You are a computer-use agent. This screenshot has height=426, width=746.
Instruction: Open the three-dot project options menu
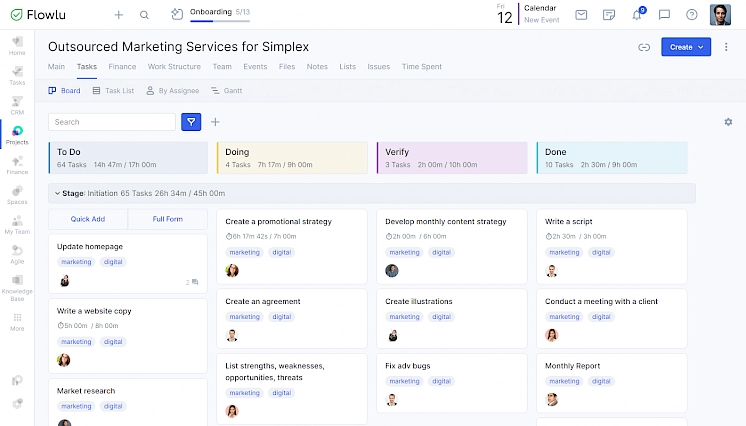(725, 47)
